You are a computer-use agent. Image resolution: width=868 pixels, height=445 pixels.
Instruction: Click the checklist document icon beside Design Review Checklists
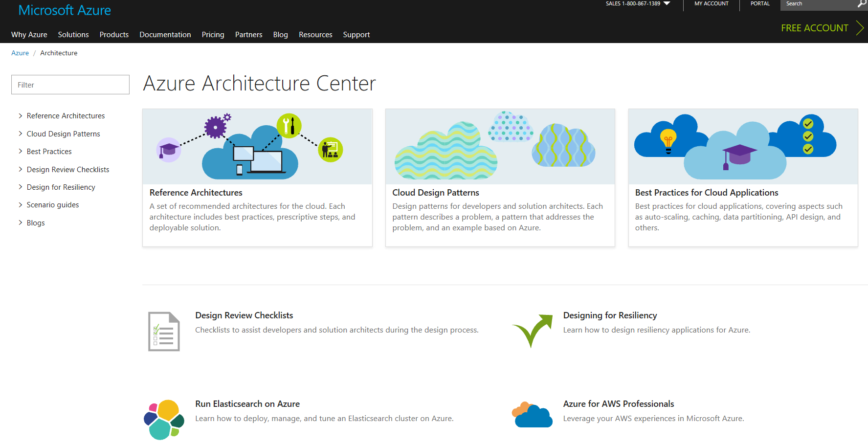164,331
